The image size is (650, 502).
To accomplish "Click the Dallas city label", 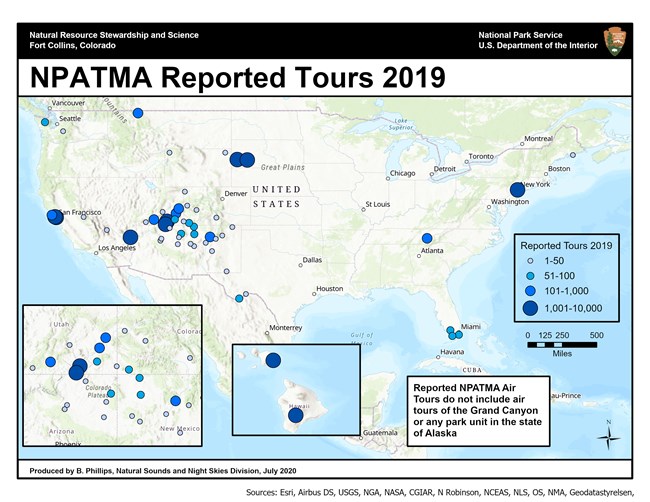I will point(312,260).
